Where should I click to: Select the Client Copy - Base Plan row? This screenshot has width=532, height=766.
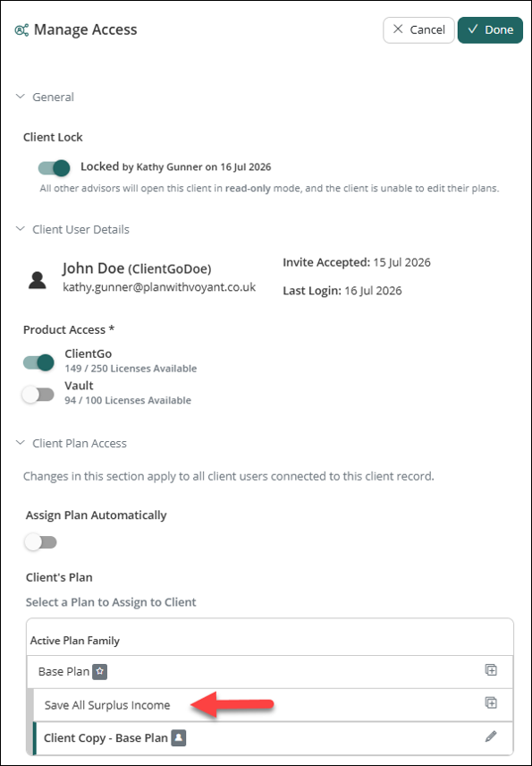pyautogui.click(x=273, y=738)
